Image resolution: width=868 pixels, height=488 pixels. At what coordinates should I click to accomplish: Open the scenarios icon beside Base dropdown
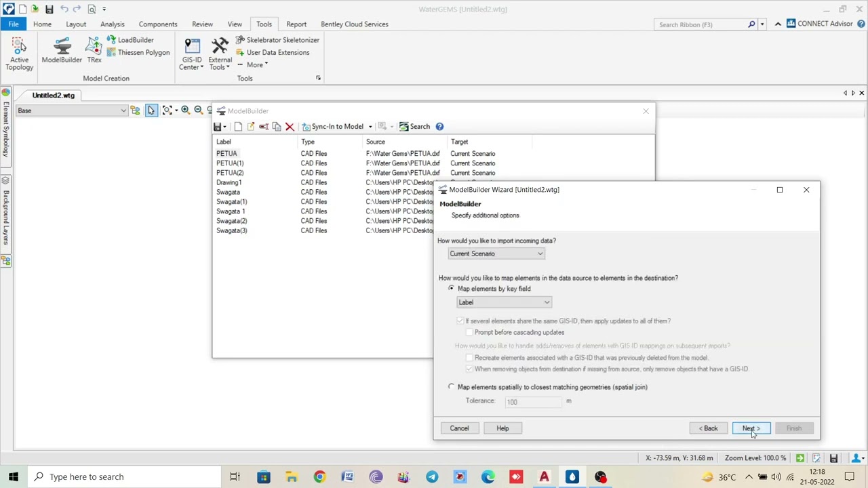click(135, 110)
